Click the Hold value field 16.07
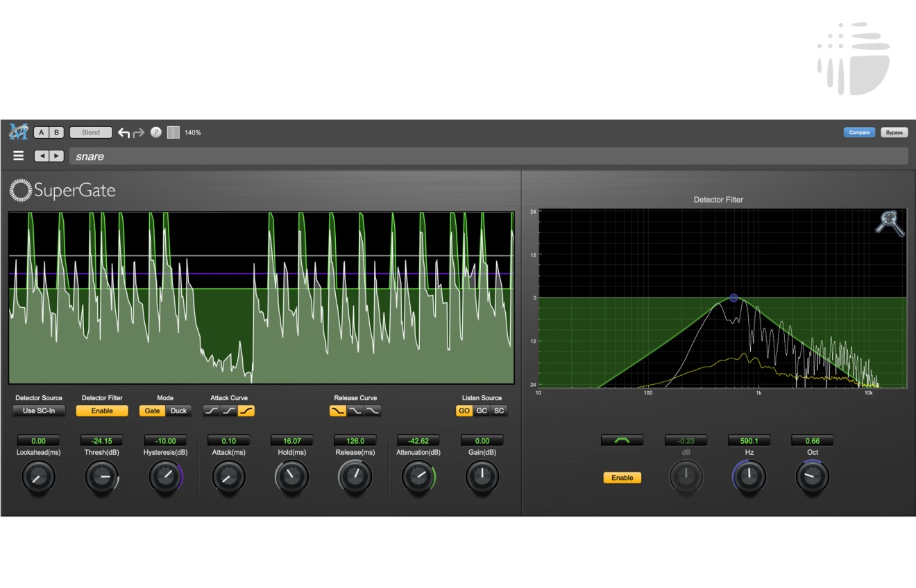This screenshot has height=588, width=916. point(292,440)
